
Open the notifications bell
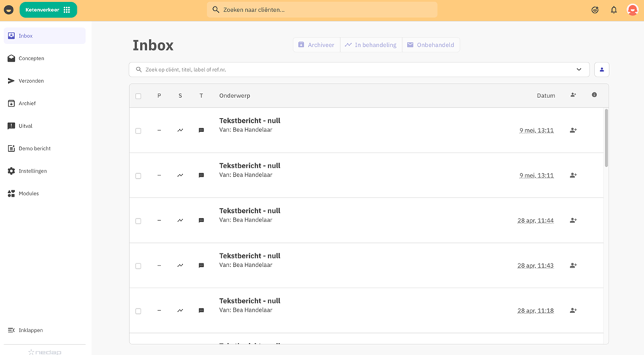(613, 10)
